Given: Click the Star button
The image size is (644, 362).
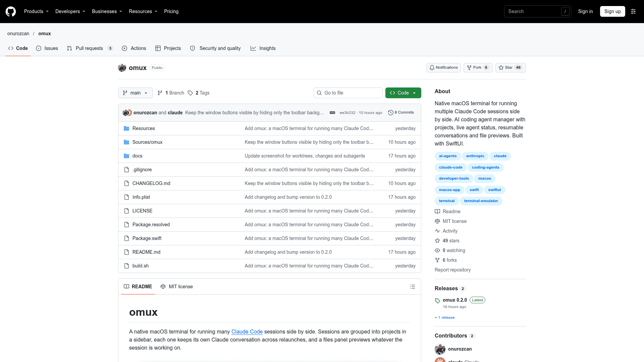Looking at the screenshot, I should click(511, 68).
